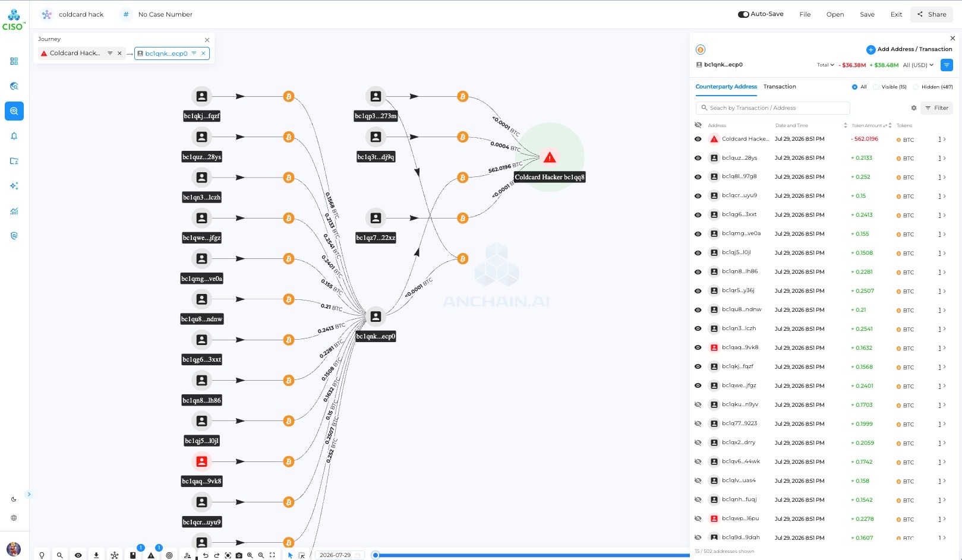
Task: Click the globe language icon in sidebar
Action: [x=14, y=518]
